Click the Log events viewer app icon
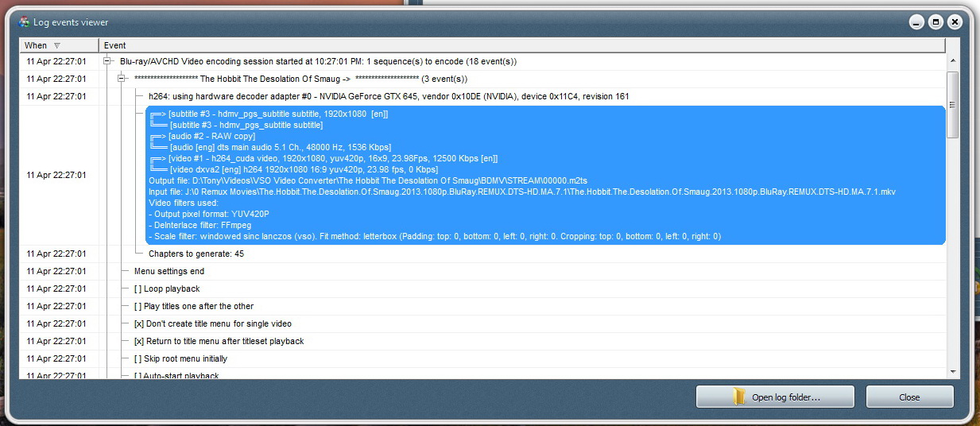 coord(24,22)
